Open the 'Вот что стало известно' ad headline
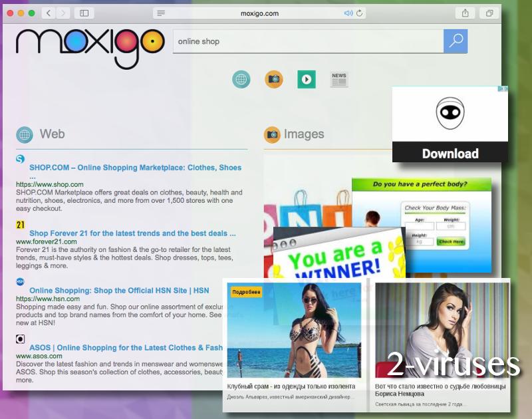This screenshot has width=532, height=419. click(x=440, y=390)
